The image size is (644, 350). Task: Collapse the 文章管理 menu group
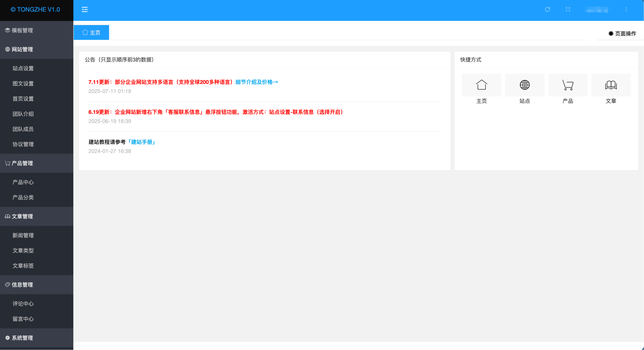(37, 216)
